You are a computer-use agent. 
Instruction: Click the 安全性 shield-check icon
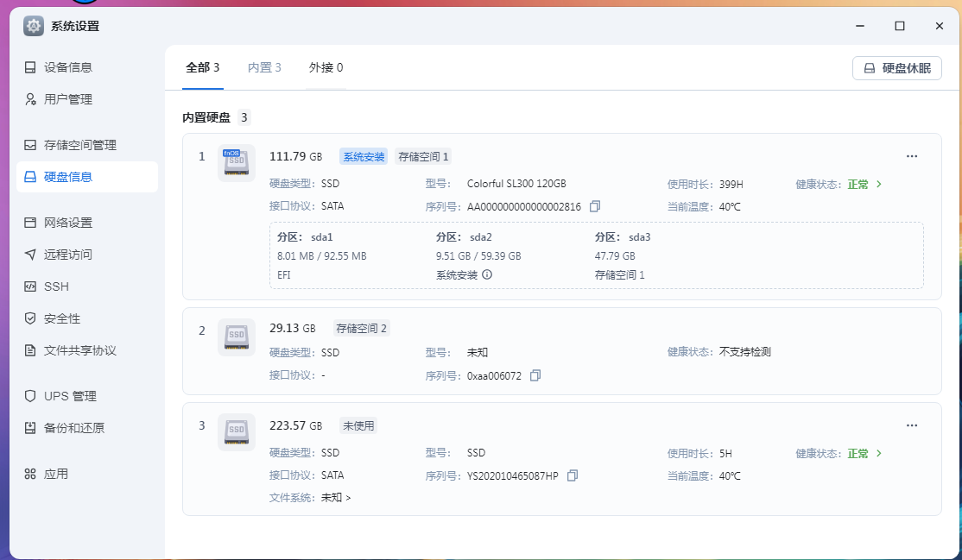point(30,318)
